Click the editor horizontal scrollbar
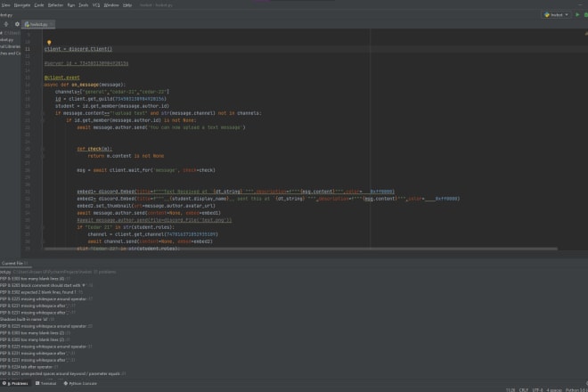Image resolution: width=588 pixels, height=392 pixels. pos(300,249)
